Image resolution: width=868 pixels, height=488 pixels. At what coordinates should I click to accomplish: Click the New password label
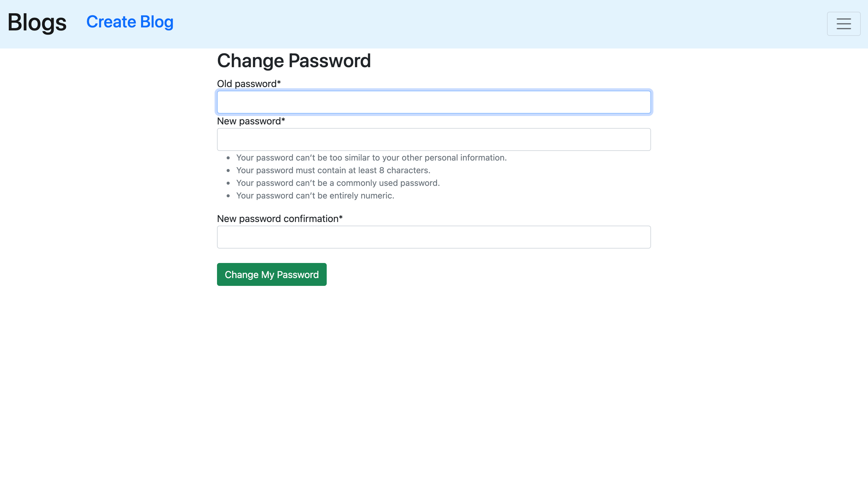coord(251,121)
